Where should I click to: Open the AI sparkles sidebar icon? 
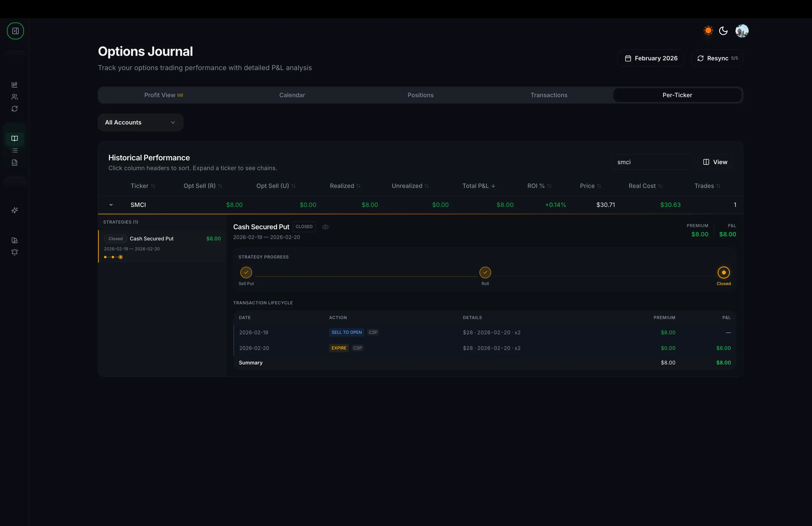14,210
